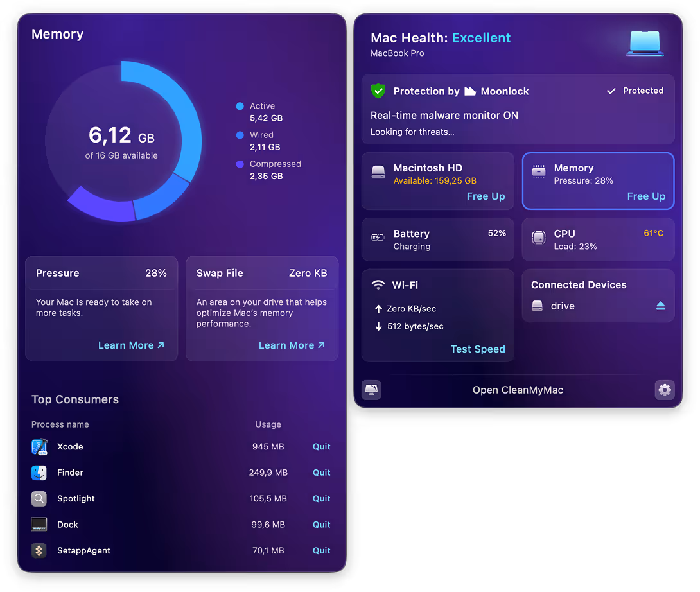Quit Xcode
The width and height of the screenshot is (700, 592).
click(x=322, y=446)
